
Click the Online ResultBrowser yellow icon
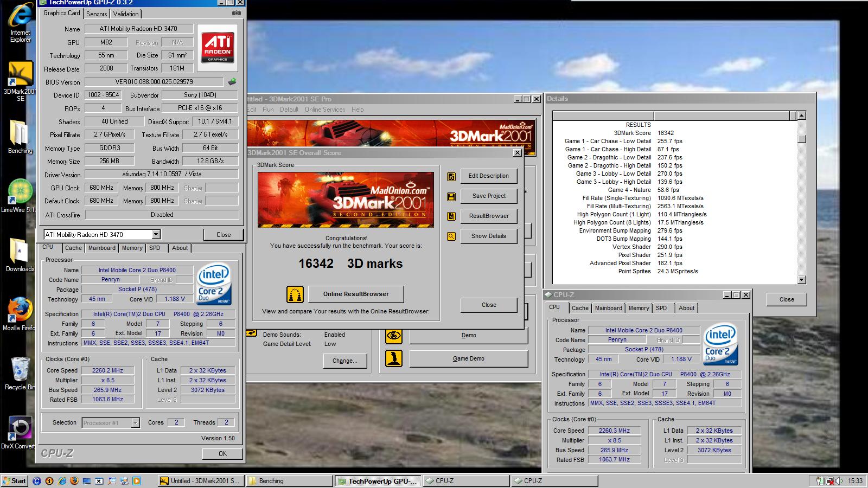295,294
